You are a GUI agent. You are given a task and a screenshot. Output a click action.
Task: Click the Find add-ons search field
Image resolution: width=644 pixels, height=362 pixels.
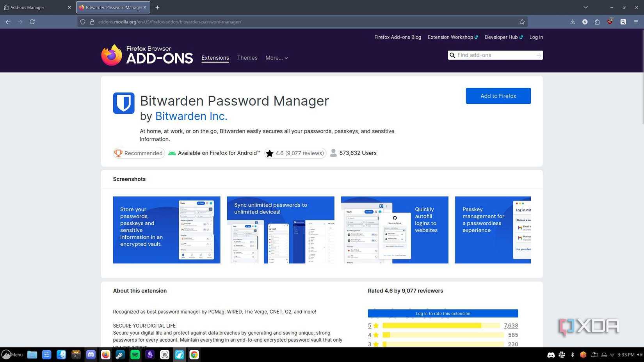coord(495,55)
